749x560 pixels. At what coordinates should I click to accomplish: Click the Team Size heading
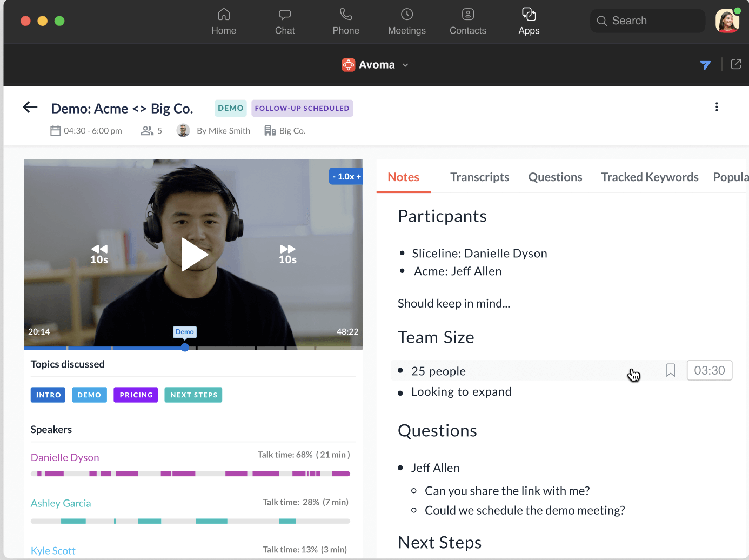436,337
